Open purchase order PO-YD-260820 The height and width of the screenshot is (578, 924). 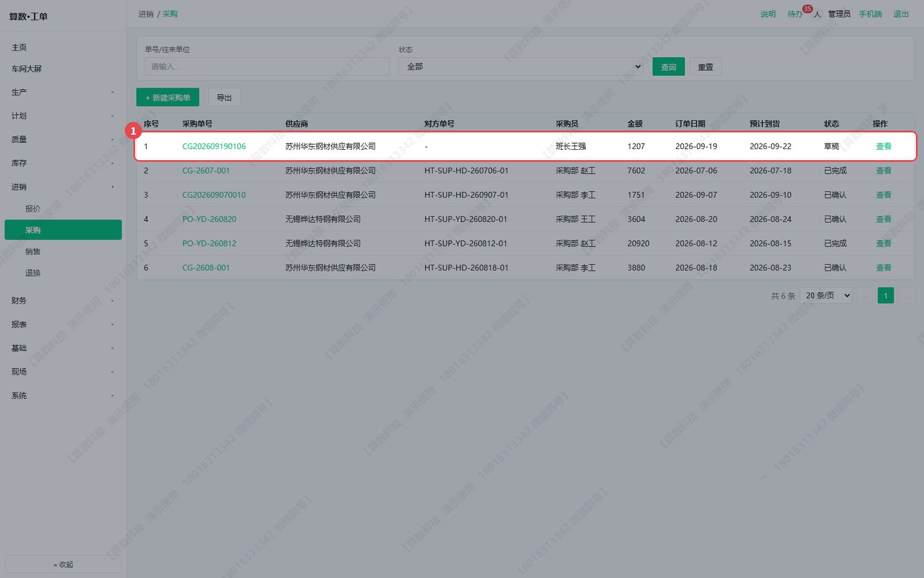tap(209, 219)
